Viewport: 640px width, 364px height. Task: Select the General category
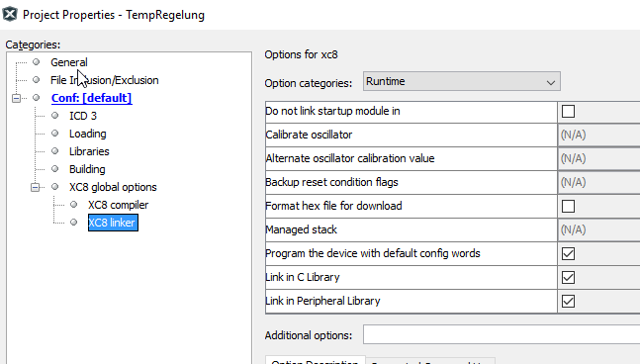click(69, 62)
